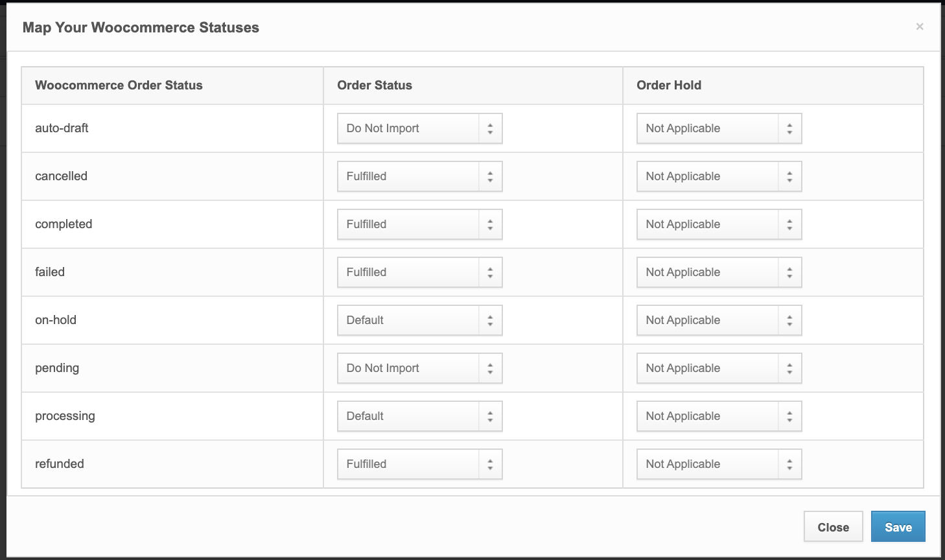Click the 'Order Hold' column header
945x560 pixels.
(669, 85)
